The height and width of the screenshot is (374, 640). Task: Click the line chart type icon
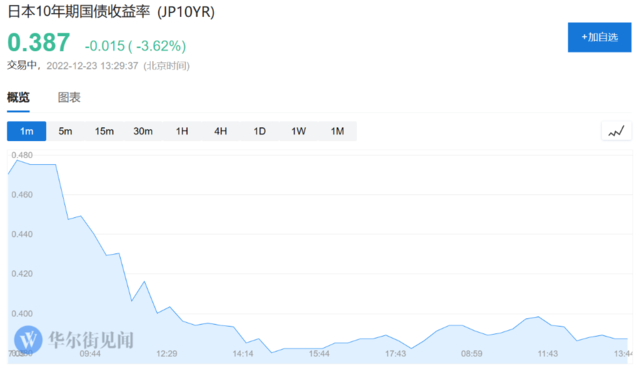[616, 131]
